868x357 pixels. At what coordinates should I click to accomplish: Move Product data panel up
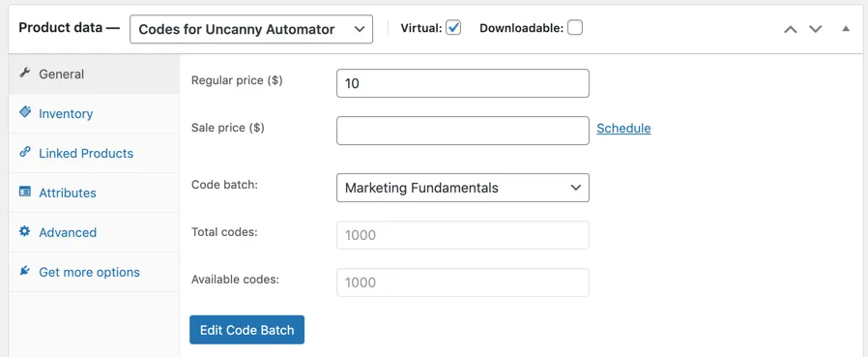(x=791, y=29)
